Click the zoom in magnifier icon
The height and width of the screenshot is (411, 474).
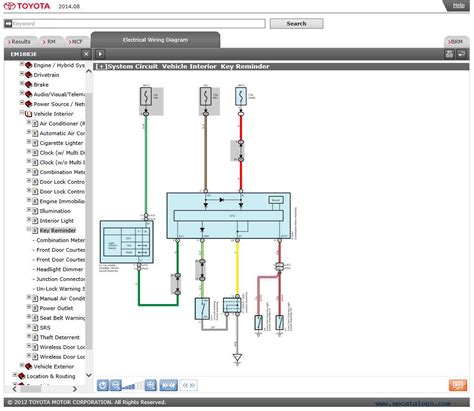pos(151,385)
